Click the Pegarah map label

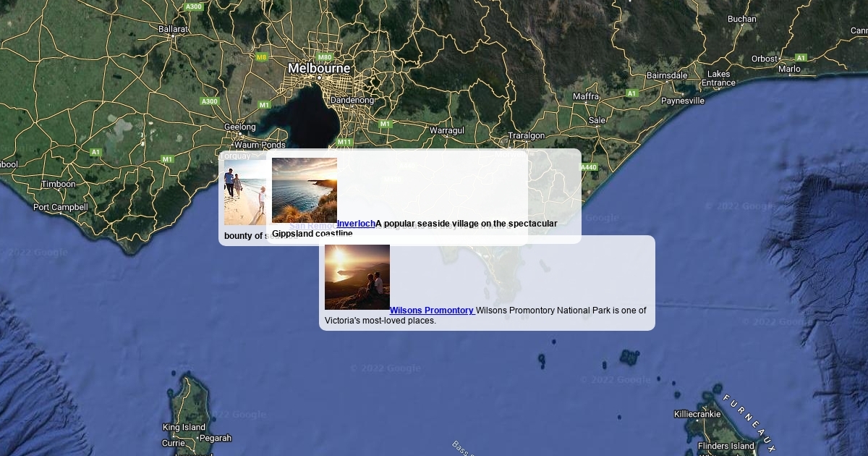pyautogui.click(x=216, y=438)
